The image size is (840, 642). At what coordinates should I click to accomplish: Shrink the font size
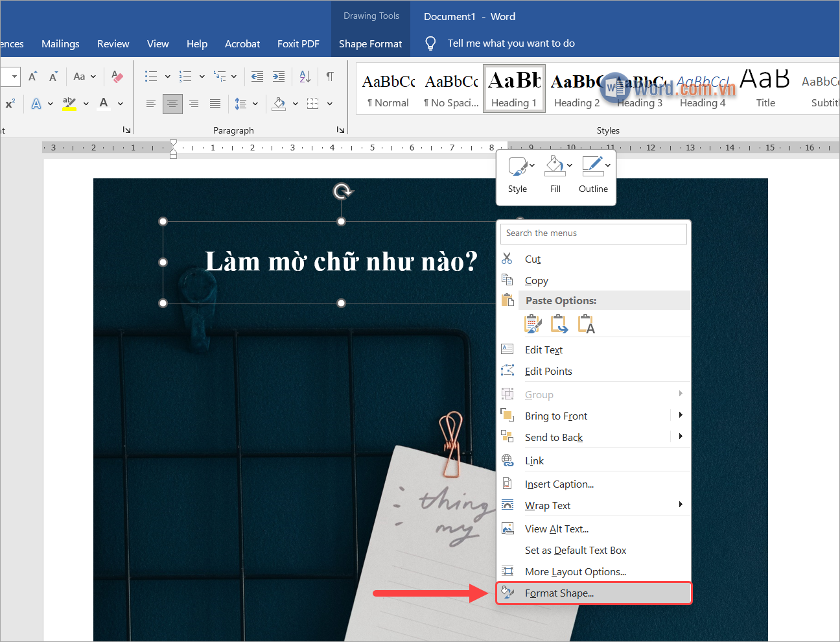[53, 77]
